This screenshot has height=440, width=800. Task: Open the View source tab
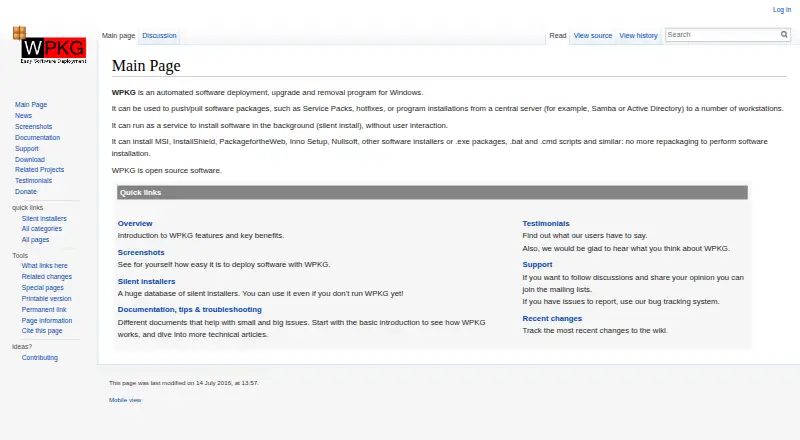coord(593,36)
